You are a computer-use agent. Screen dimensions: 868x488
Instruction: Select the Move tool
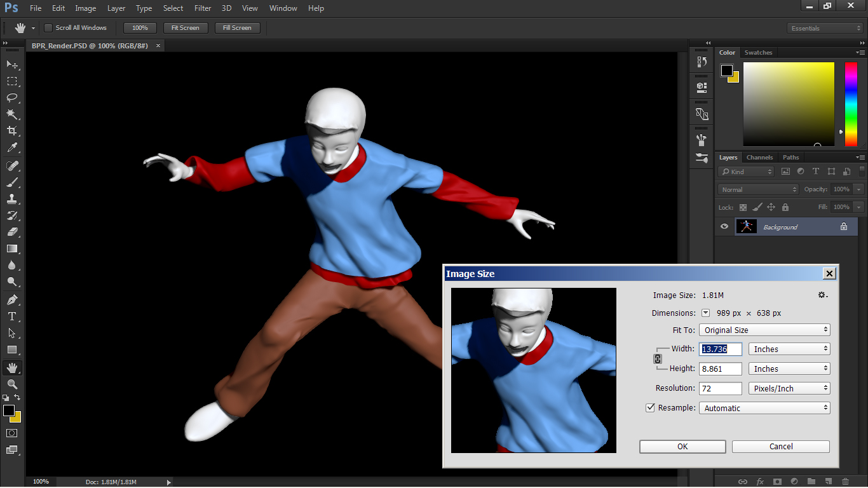pyautogui.click(x=11, y=64)
